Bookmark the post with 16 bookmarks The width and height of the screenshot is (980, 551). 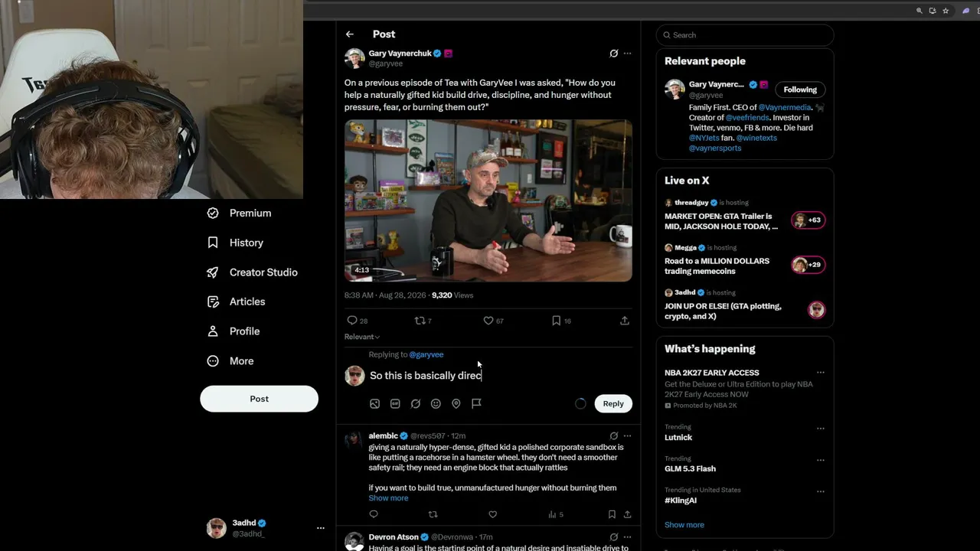[556, 321]
